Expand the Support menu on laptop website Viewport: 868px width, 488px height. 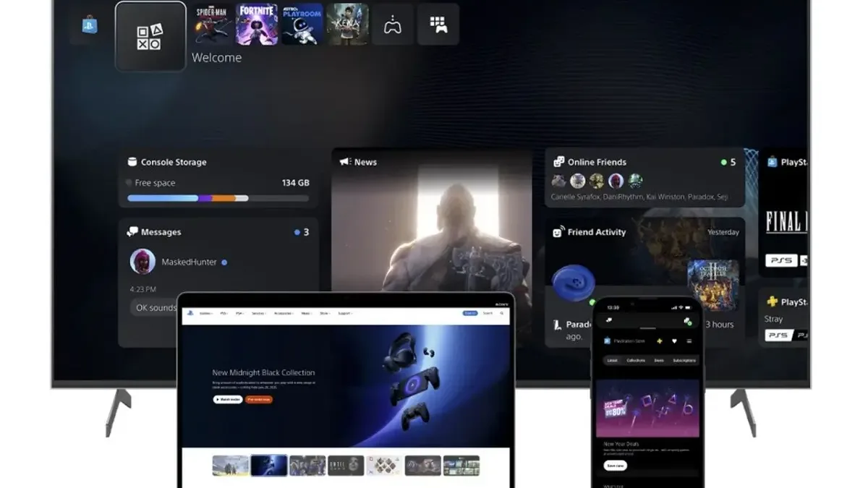pyautogui.click(x=345, y=313)
